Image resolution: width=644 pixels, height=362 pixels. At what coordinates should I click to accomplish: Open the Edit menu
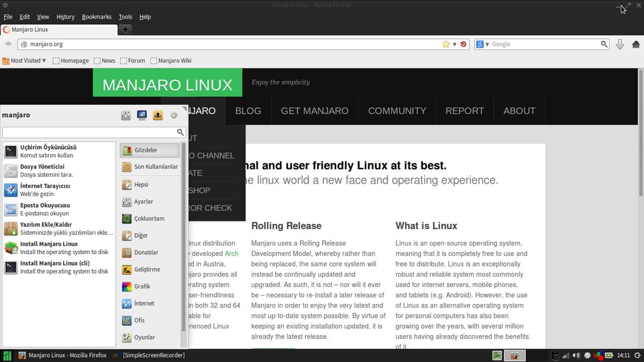[x=25, y=17]
